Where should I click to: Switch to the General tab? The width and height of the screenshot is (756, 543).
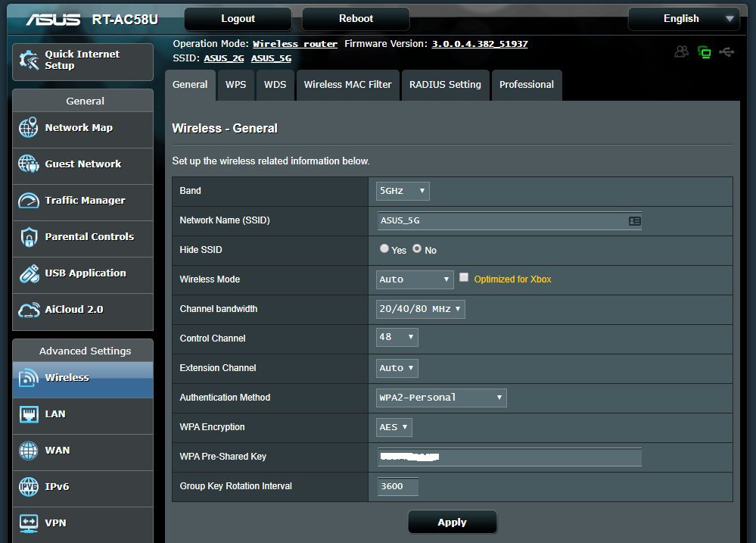190,85
